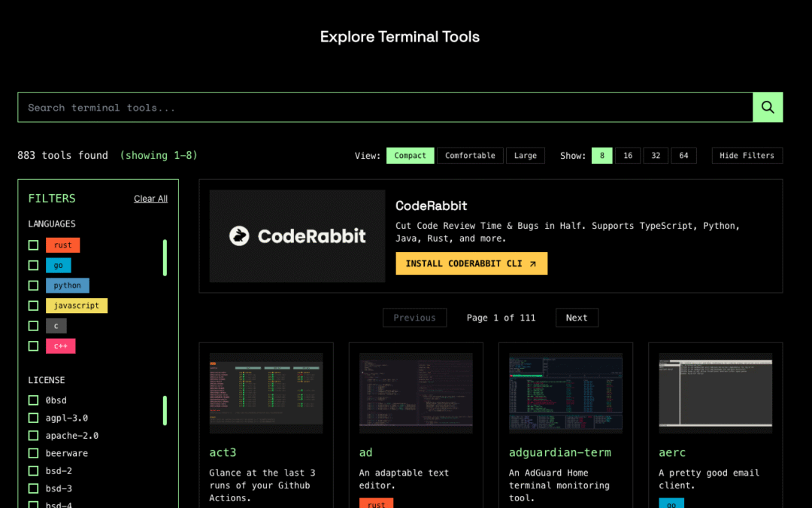This screenshot has width=812, height=508.
Task: Click the beerware license label
Action: pyautogui.click(x=67, y=453)
